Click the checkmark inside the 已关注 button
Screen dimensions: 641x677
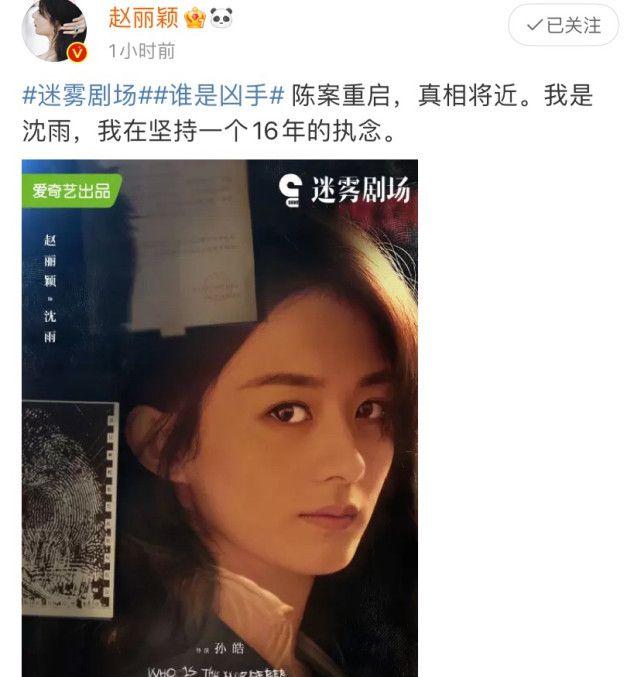point(535,25)
